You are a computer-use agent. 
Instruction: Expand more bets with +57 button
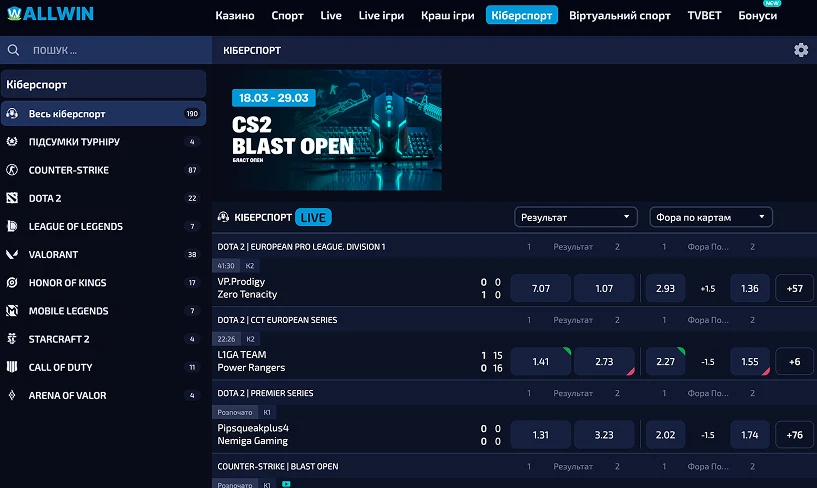click(x=794, y=288)
